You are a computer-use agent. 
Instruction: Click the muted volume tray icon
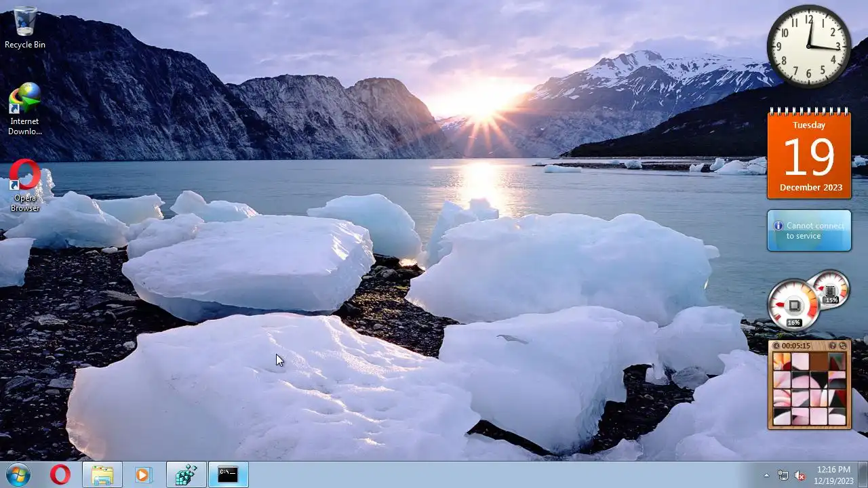[800, 475]
